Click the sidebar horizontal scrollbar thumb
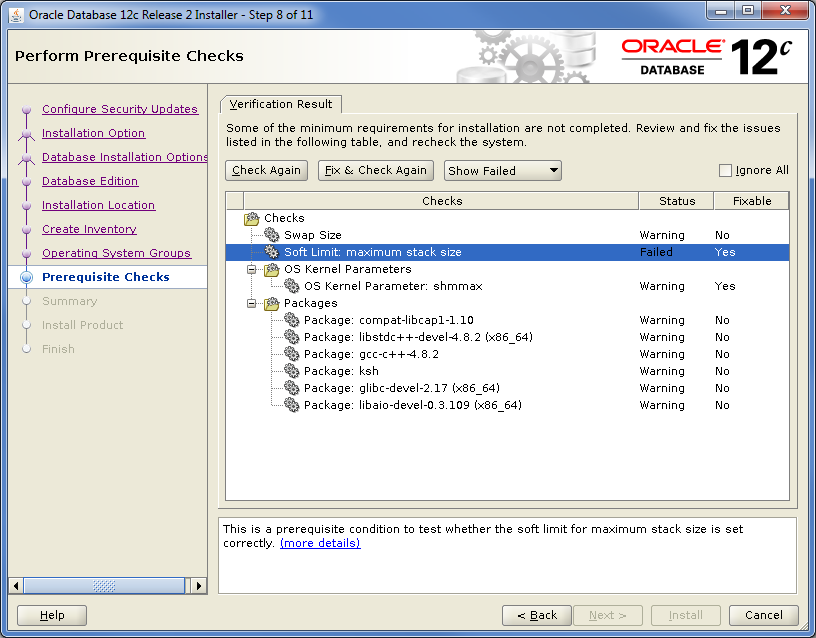The height and width of the screenshot is (638, 816). [x=104, y=586]
